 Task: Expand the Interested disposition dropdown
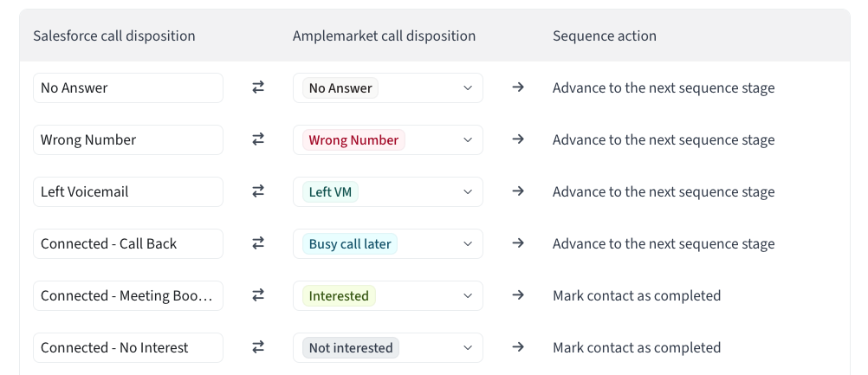click(x=387, y=295)
